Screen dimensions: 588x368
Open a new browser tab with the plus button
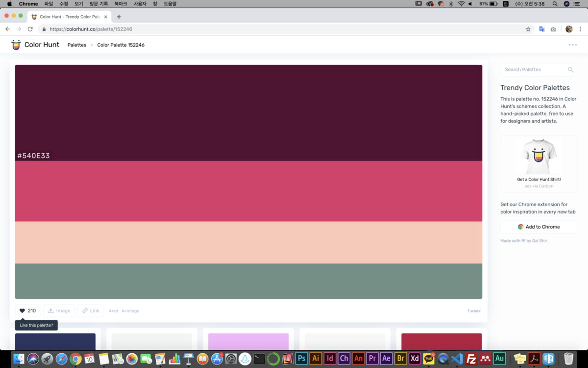point(119,16)
